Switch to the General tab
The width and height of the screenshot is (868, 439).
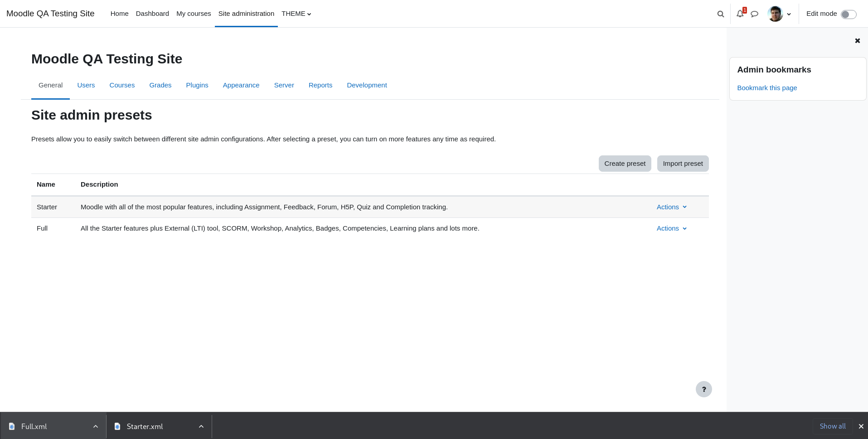pos(50,85)
